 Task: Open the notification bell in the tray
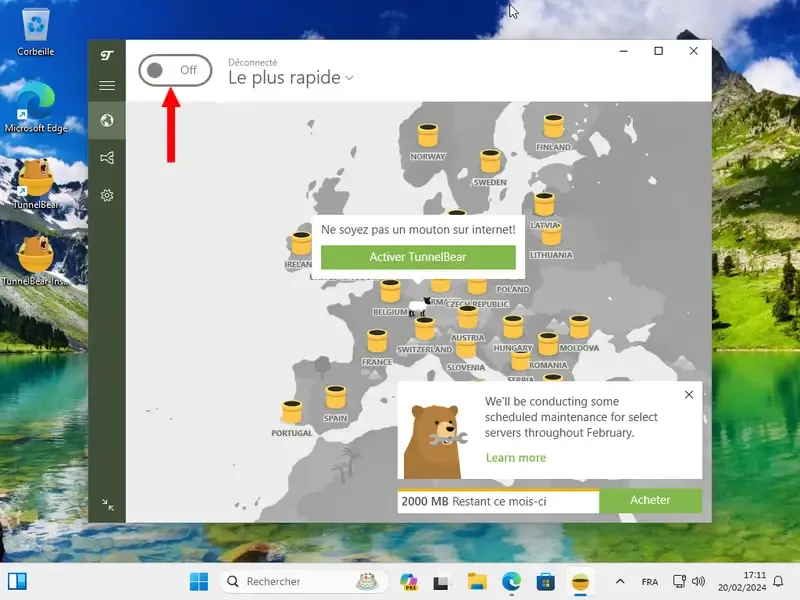[778, 581]
